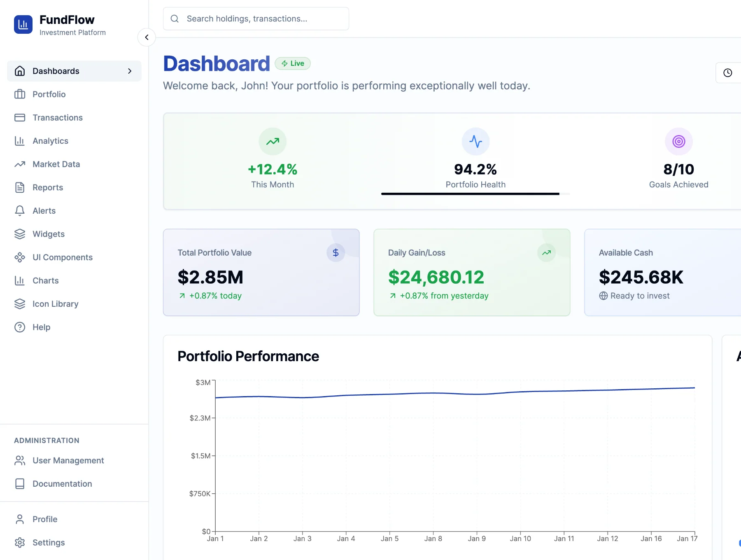Click the Charts bar icon
Image resolution: width=741 pixels, height=560 pixels.
[x=20, y=280]
